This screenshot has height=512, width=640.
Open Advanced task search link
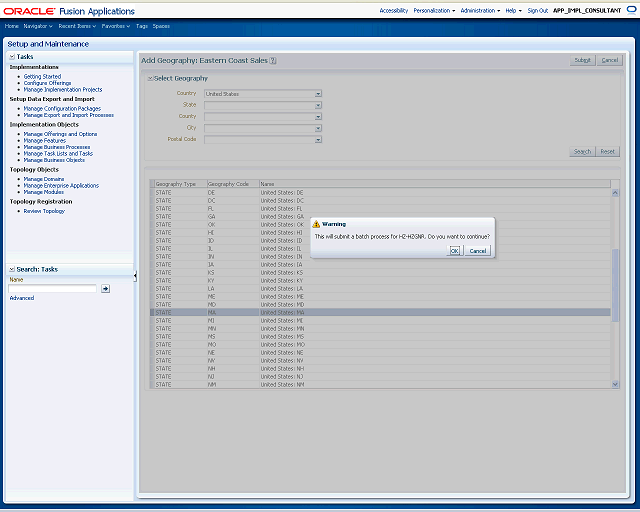point(22,298)
